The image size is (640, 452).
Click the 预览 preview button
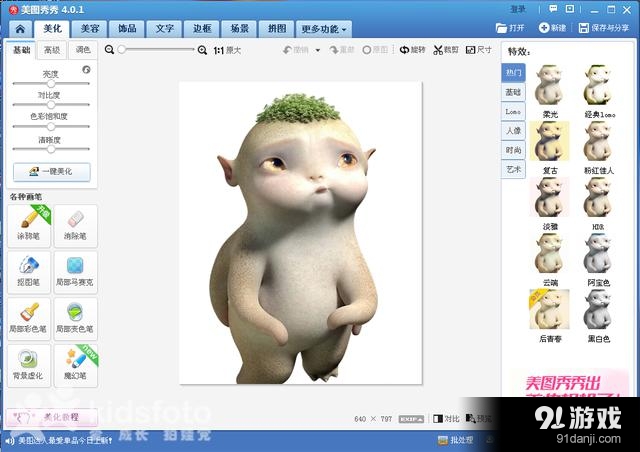(479, 419)
